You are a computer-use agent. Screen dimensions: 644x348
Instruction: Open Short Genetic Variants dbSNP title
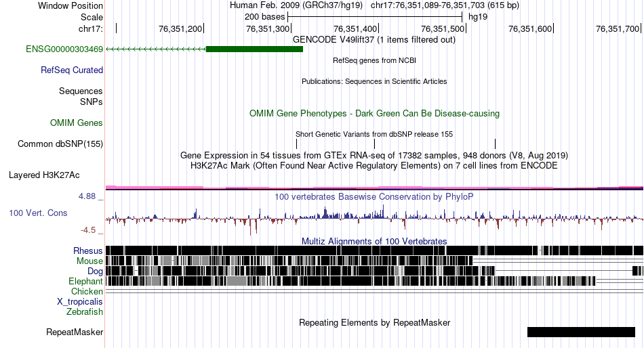click(374, 134)
